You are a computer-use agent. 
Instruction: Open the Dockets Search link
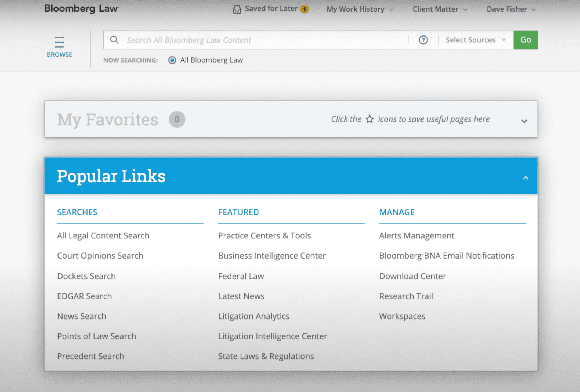(x=86, y=276)
